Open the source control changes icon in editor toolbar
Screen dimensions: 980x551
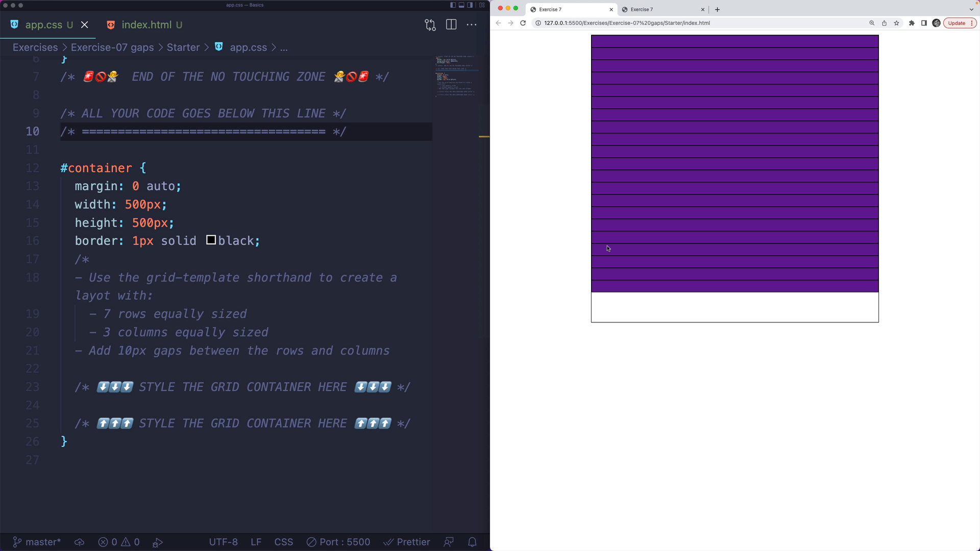pyautogui.click(x=430, y=24)
